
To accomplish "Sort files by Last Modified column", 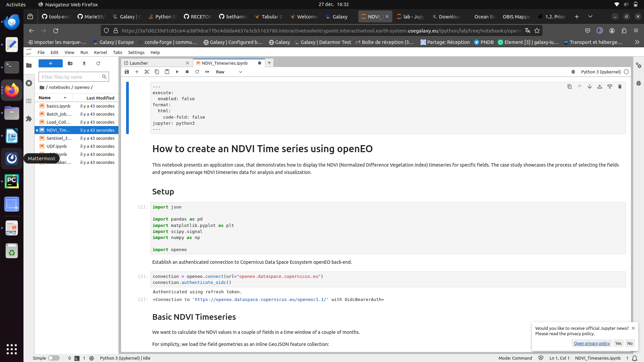I will point(96,98).
